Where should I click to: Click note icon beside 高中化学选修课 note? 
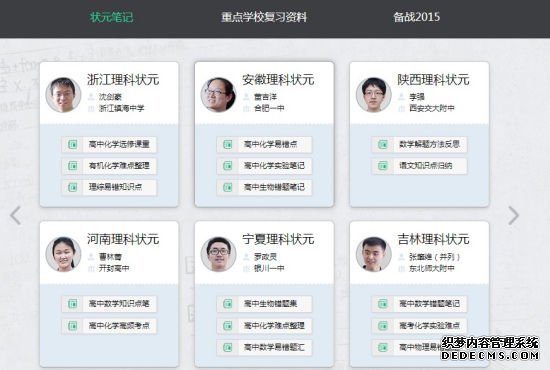coord(73,144)
